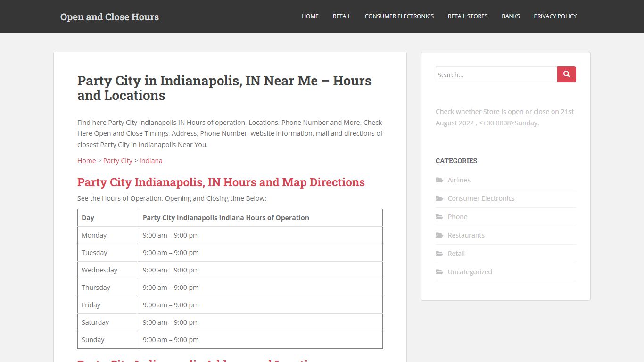Click the folder icon beside Phone
The image size is (644, 362).
(x=439, y=217)
